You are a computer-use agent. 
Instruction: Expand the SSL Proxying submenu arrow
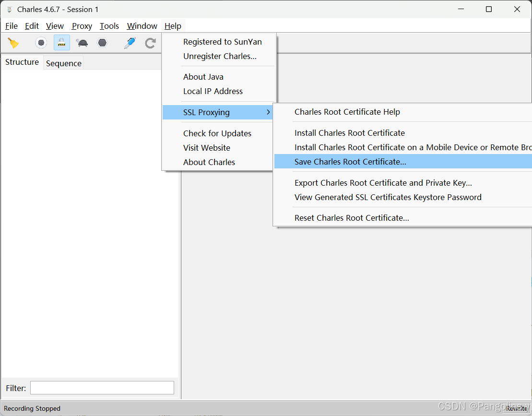pyautogui.click(x=268, y=112)
